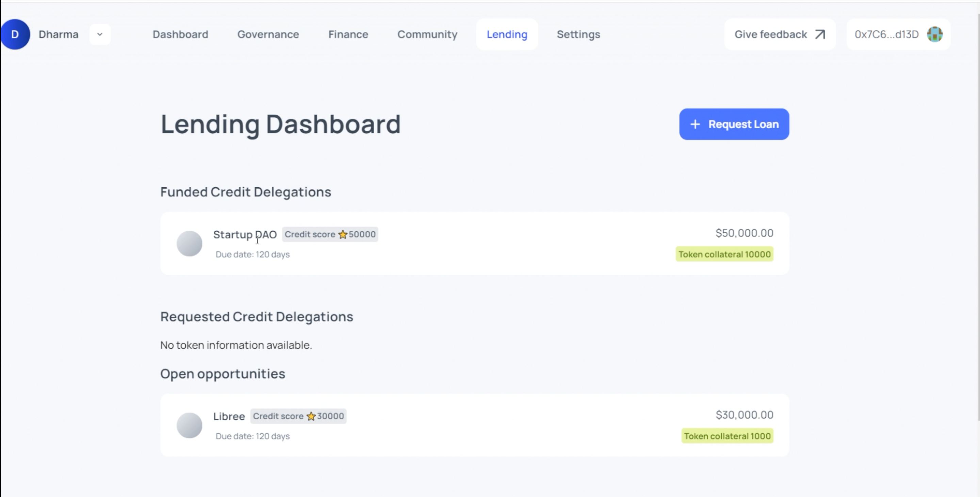Click the Libree avatar circle
The height and width of the screenshot is (497, 980).
click(190, 425)
